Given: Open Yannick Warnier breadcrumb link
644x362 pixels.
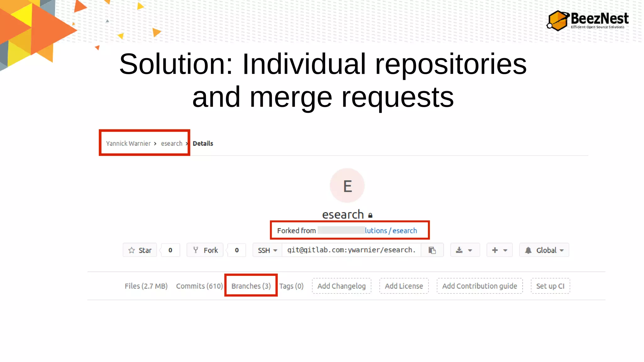Looking at the screenshot, I should point(128,144).
